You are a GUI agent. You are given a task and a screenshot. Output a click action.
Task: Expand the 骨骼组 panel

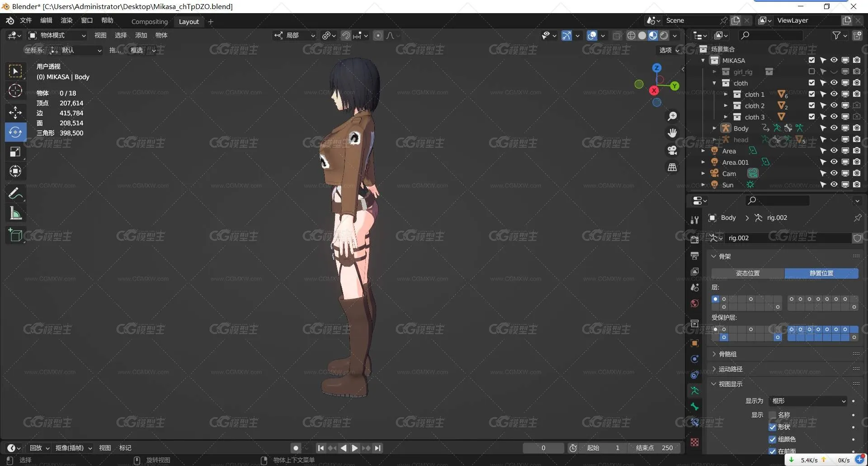(727, 354)
